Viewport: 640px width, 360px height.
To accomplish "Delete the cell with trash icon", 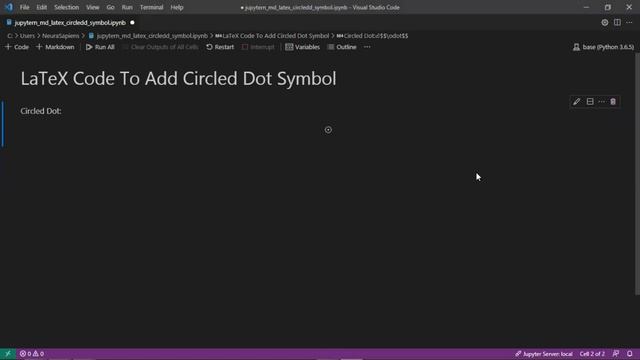I will tap(613, 102).
